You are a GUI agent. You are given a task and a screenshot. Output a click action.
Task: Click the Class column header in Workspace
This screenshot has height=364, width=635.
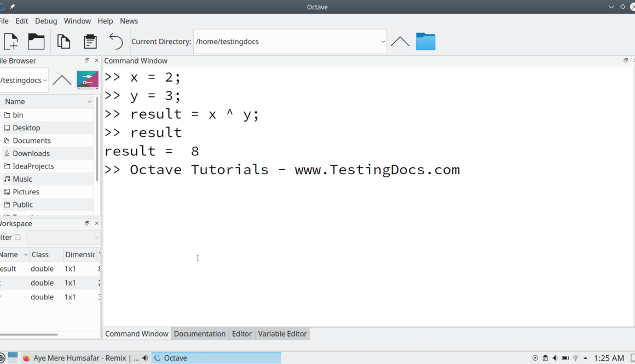click(x=46, y=255)
